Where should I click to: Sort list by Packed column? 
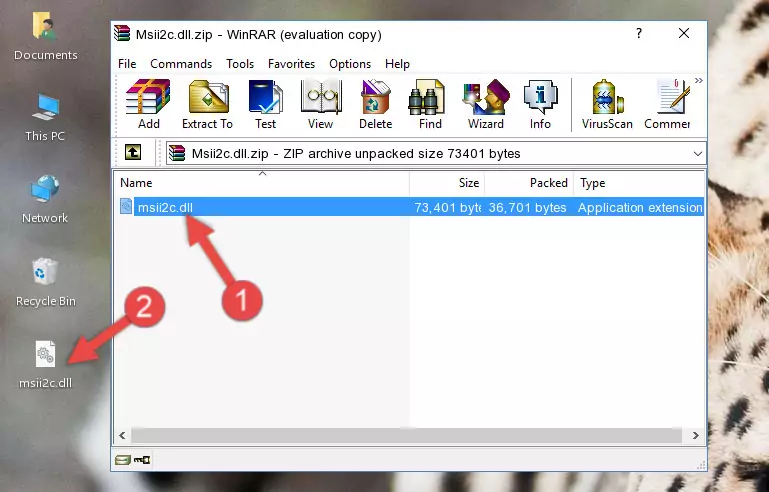pos(529,183)
